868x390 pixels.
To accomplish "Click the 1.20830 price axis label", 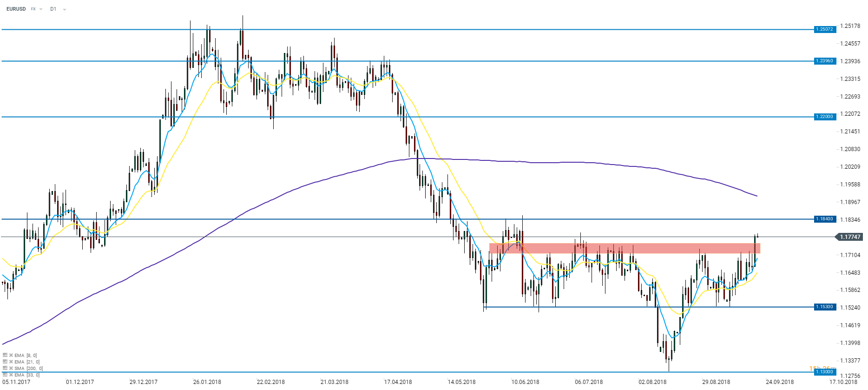I will tap(850, 149).
